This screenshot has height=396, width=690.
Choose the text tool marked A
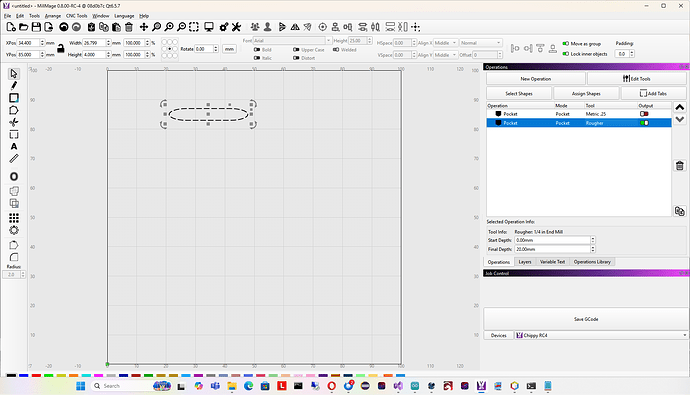[x=14, y=147]
